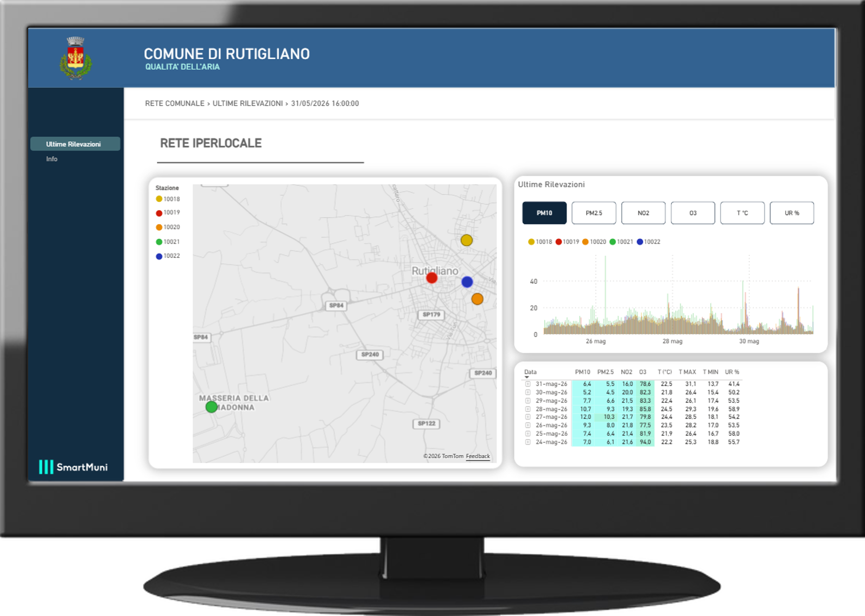Open the map Feedback link
Viewport: 865px width, 616px height.
tap(478, 456)
